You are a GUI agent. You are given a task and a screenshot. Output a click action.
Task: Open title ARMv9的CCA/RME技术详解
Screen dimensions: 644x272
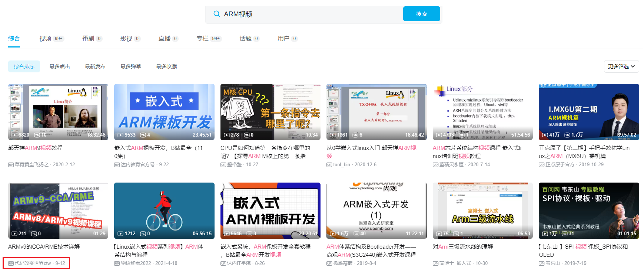click(x=44, y=246)
